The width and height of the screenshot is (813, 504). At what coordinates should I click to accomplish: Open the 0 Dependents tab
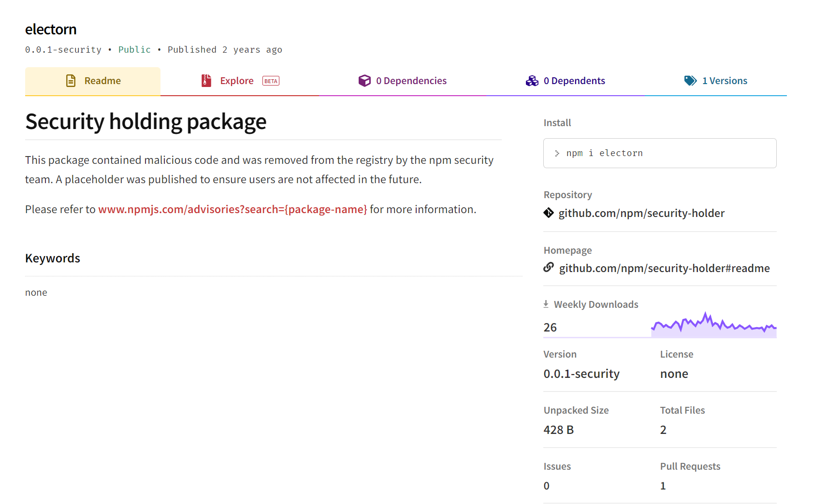[565, 81]
